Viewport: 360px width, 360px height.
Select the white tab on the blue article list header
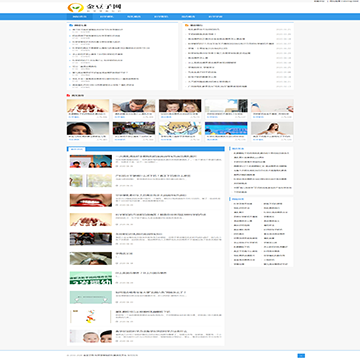[77, 149]
